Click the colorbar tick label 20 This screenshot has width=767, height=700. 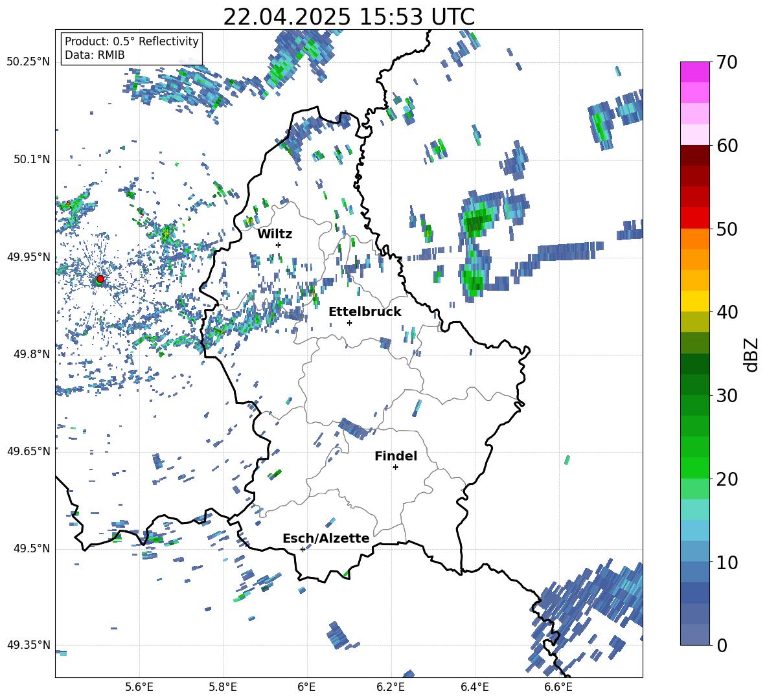(x=727, y=479)
